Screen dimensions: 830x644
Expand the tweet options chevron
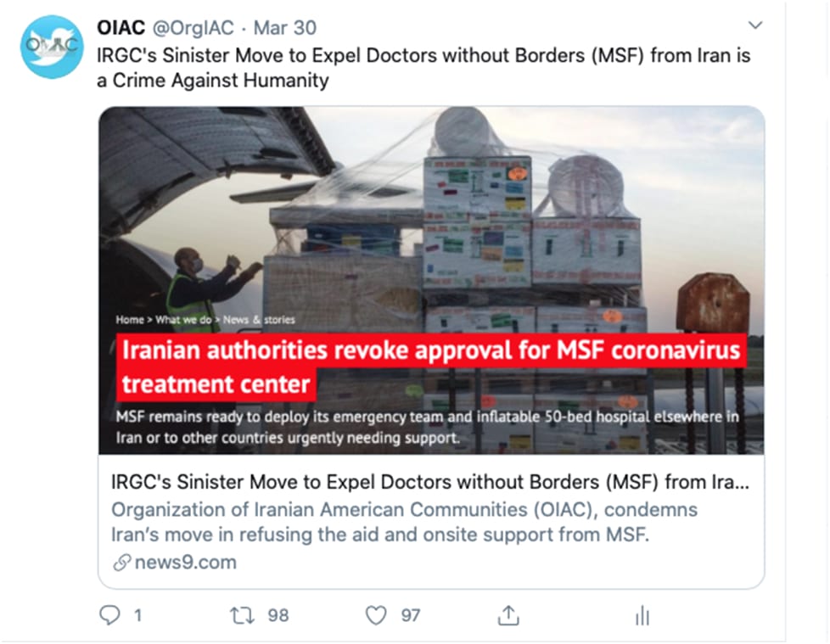(754, 25)
